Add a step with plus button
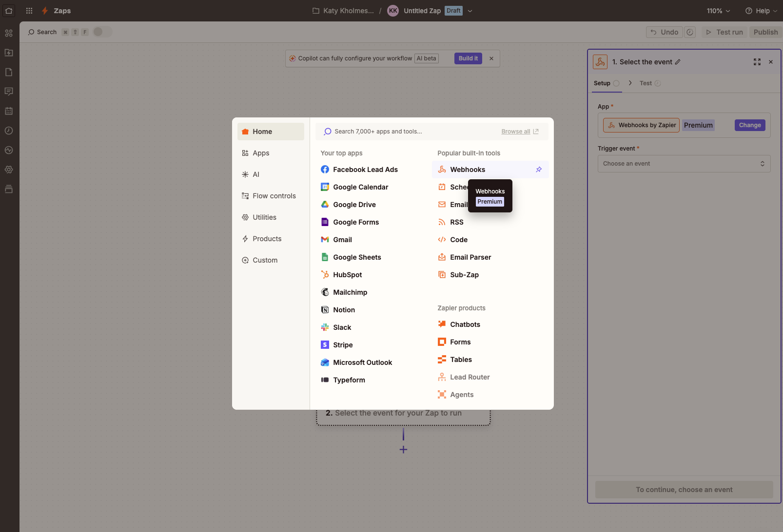 click(x=403, y=449)
